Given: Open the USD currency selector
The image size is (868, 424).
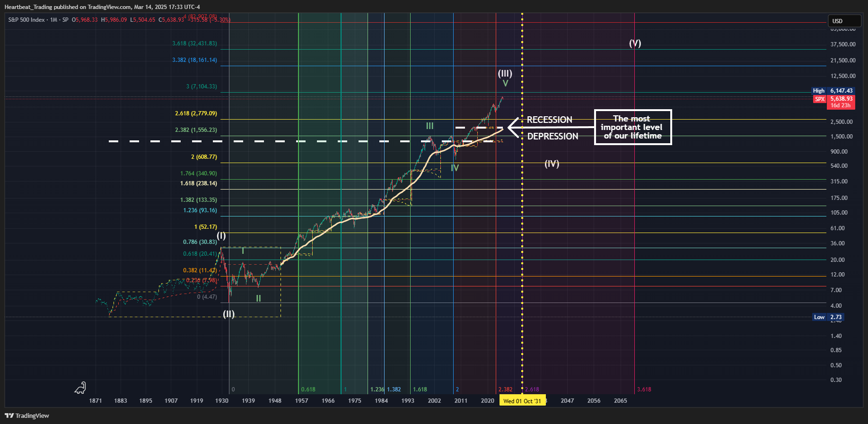Looking at the screenshot, I should (844, 21).
